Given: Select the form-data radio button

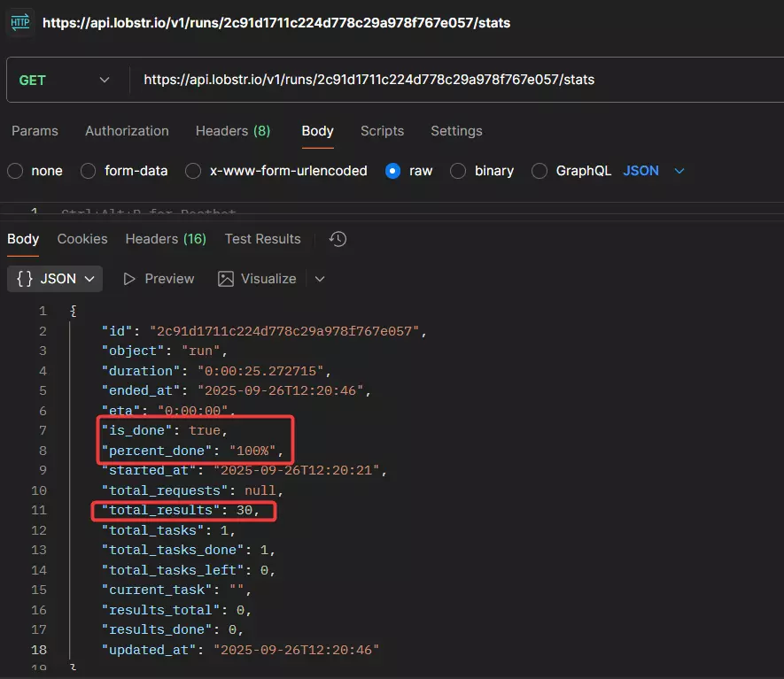Looking at the screenshot, I should coord(89,171).
